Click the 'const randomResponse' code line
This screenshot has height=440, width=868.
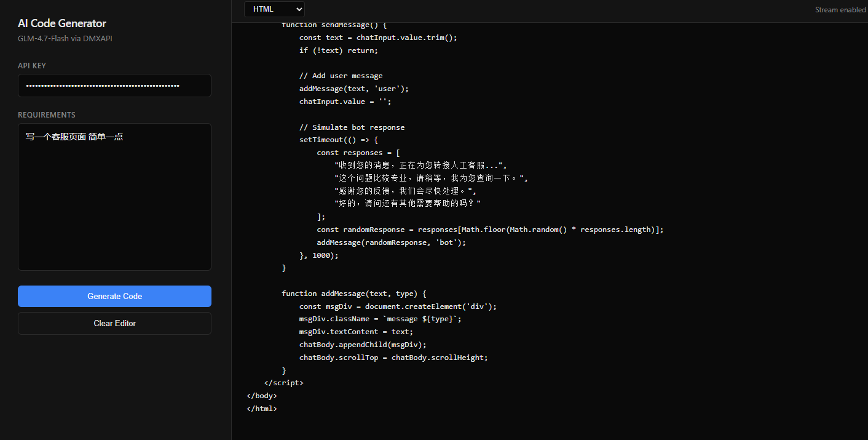pyautogui.click(x=491, y=230)
